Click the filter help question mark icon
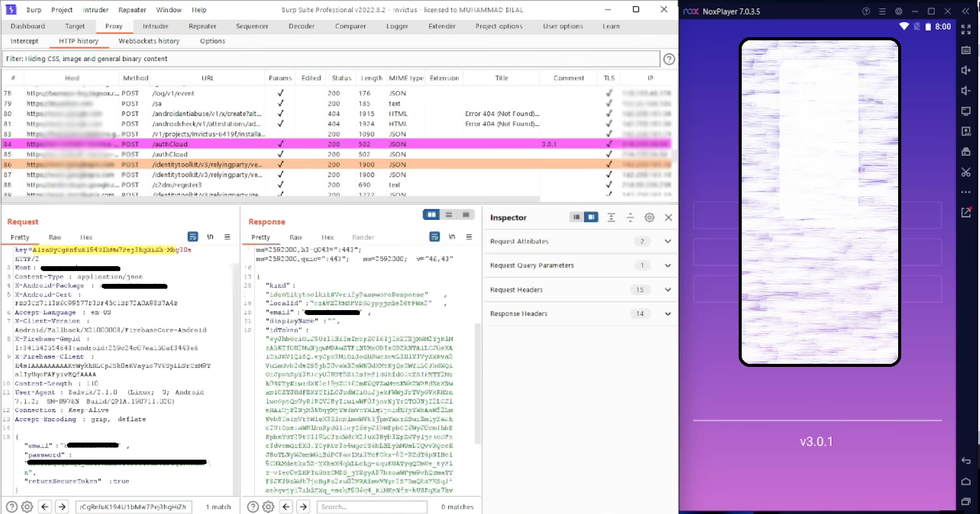 click(669, 59)
